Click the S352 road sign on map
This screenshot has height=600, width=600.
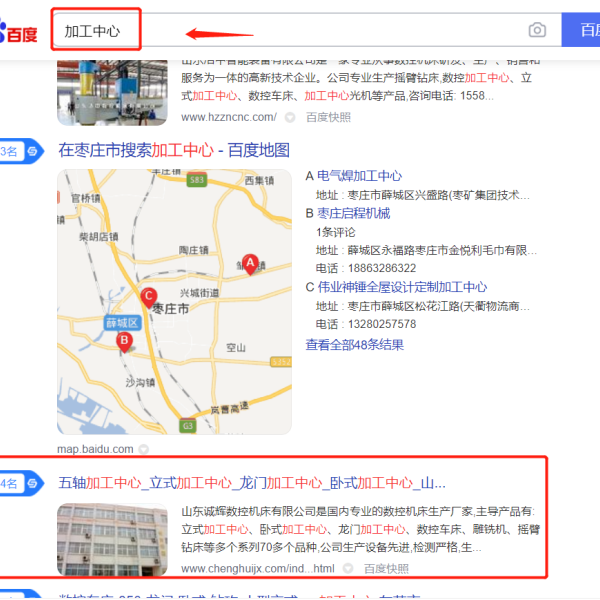pos(281,362)
